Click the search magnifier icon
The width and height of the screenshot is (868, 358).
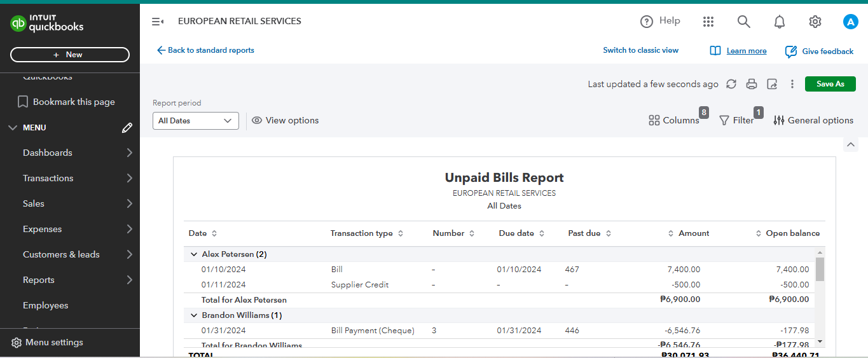(x=744, y=22)
